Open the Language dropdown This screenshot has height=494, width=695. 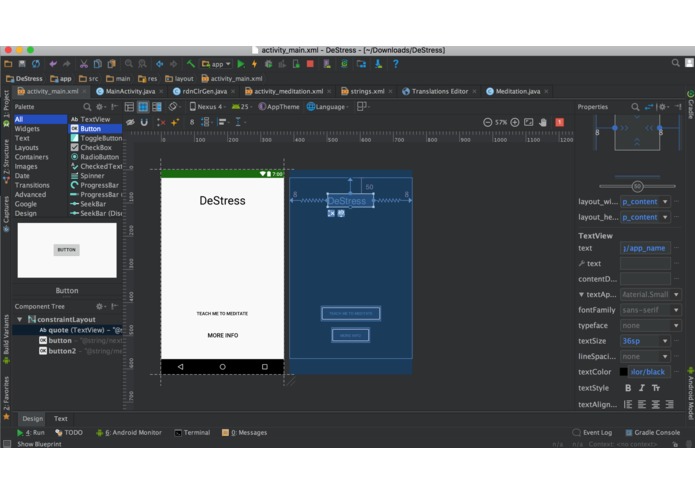coord(328,107)
